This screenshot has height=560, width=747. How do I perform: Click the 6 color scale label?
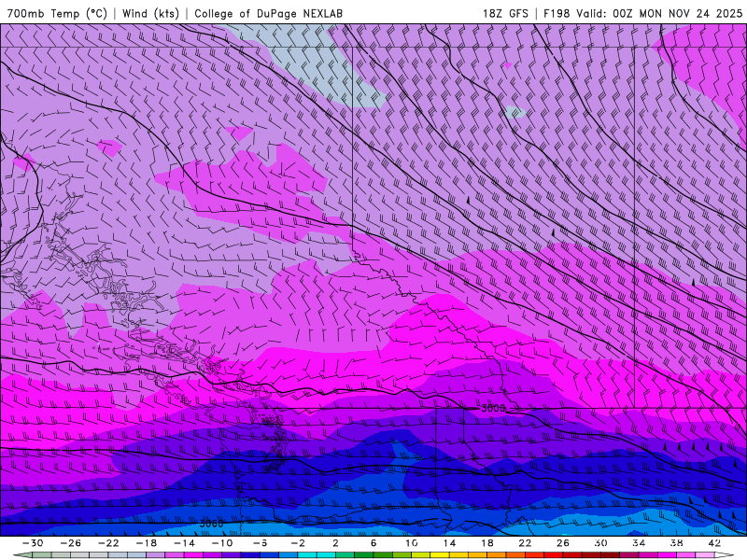[373, 543]
